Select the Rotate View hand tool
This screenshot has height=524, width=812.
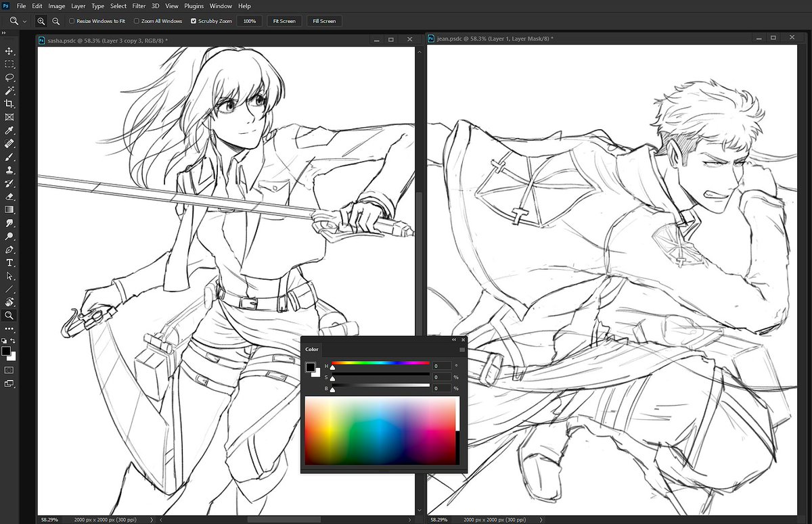9,302
